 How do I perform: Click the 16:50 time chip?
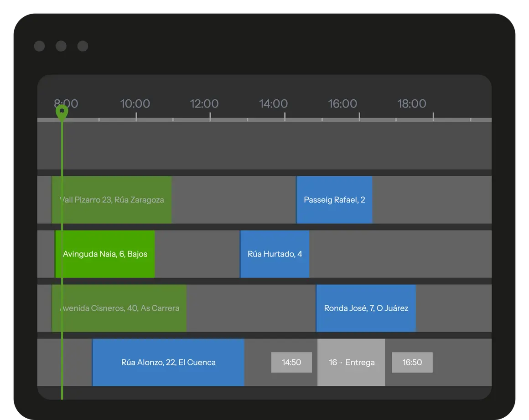click(x=412, y=363)
